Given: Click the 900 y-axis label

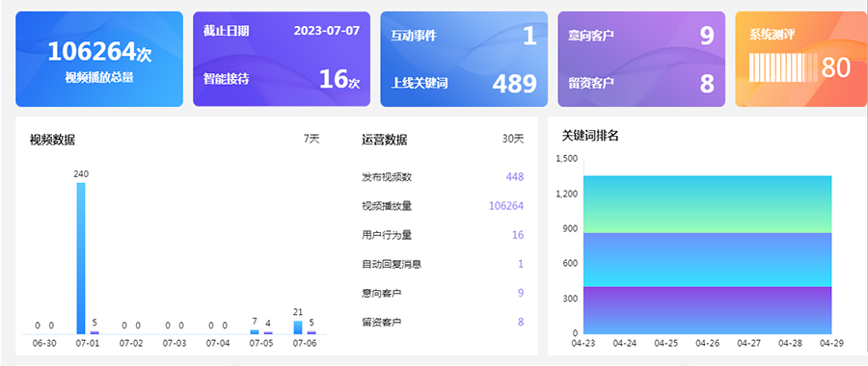Looking at the screenshot, I should point(570,228).
